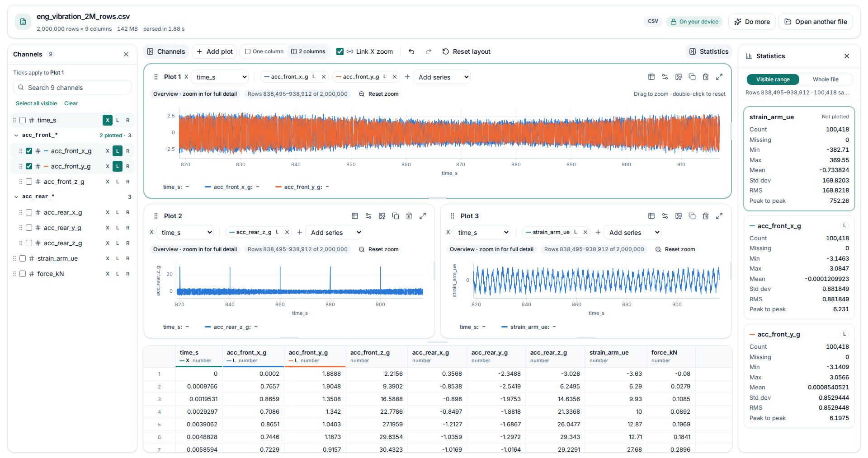This screenshot has width=868, height=458.
Task: Open Plot 2 X axis time_s dropdown
Action: coord(185,232)
